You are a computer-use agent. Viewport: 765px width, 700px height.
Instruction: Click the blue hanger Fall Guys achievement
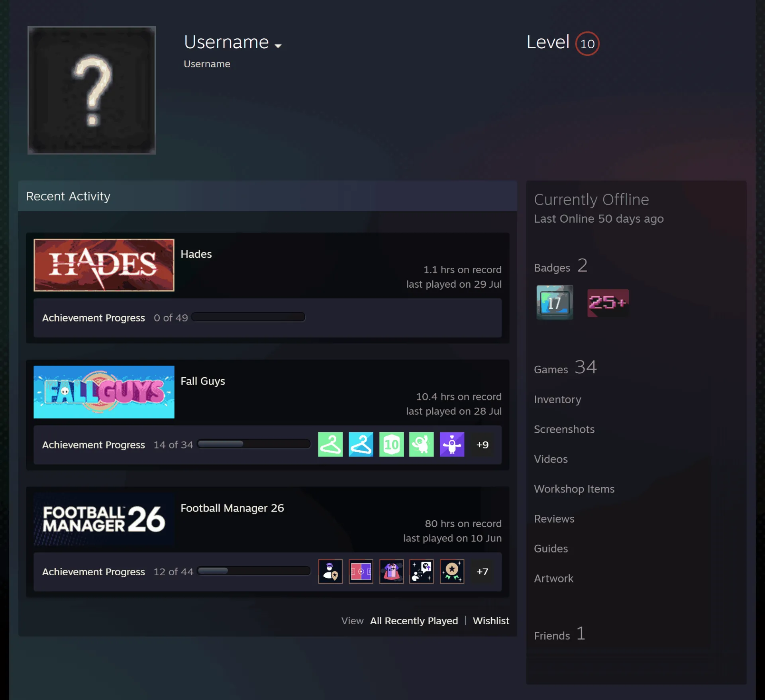pos(361,444)
